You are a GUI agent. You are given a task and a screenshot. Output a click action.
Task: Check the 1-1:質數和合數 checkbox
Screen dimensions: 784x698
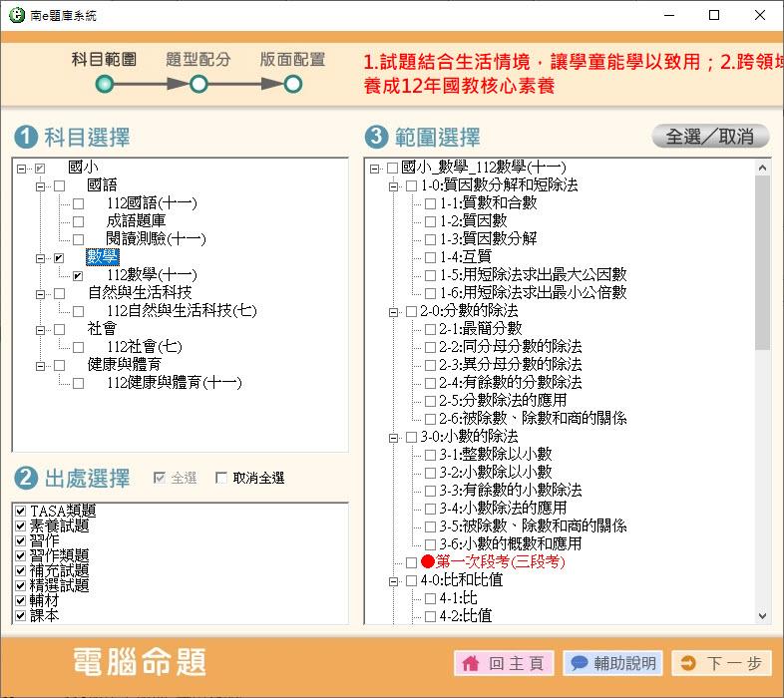(430, 203)
